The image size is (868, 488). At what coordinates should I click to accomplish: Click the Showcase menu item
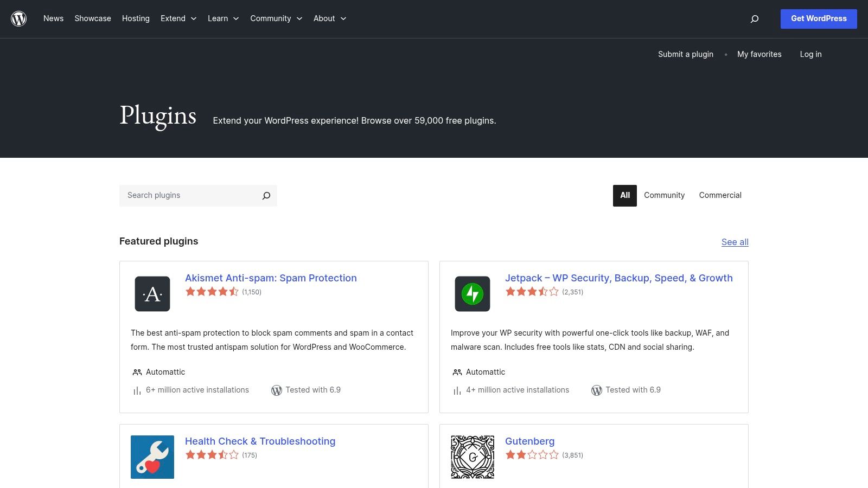pos(92,18)
